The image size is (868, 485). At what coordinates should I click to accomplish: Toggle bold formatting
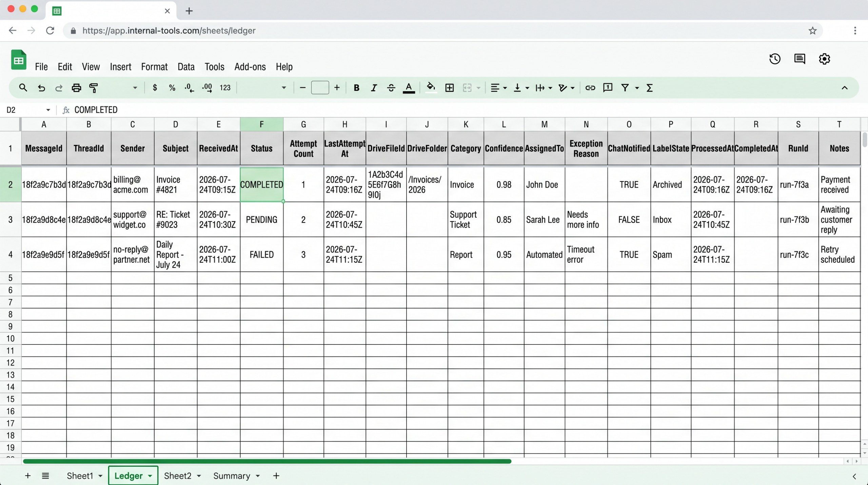click(356, 88)
